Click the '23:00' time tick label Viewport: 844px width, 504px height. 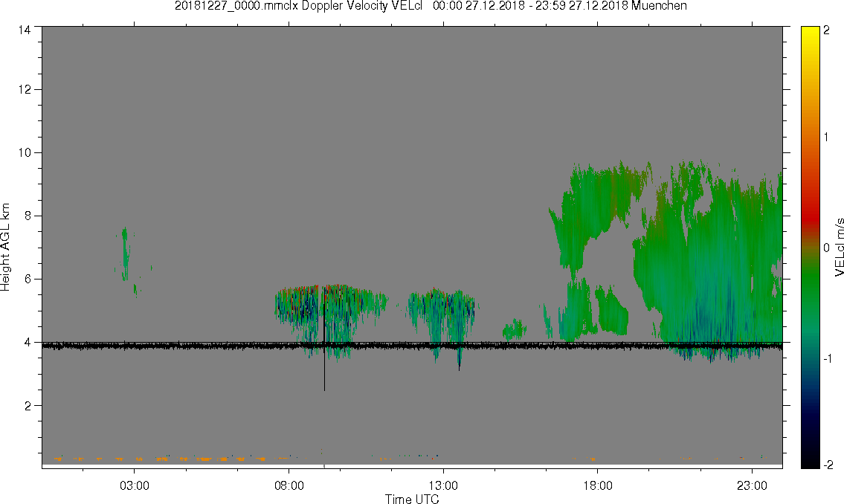752,485
